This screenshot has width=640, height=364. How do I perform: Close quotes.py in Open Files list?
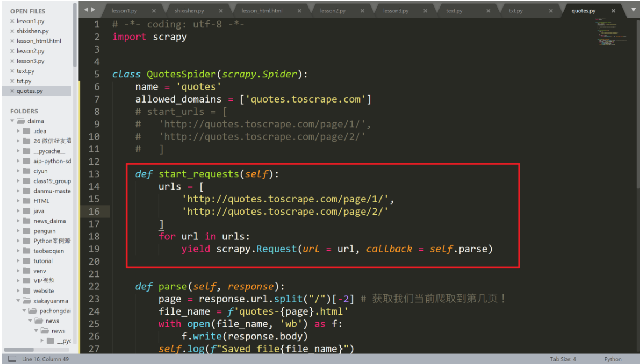coord(12,91)
